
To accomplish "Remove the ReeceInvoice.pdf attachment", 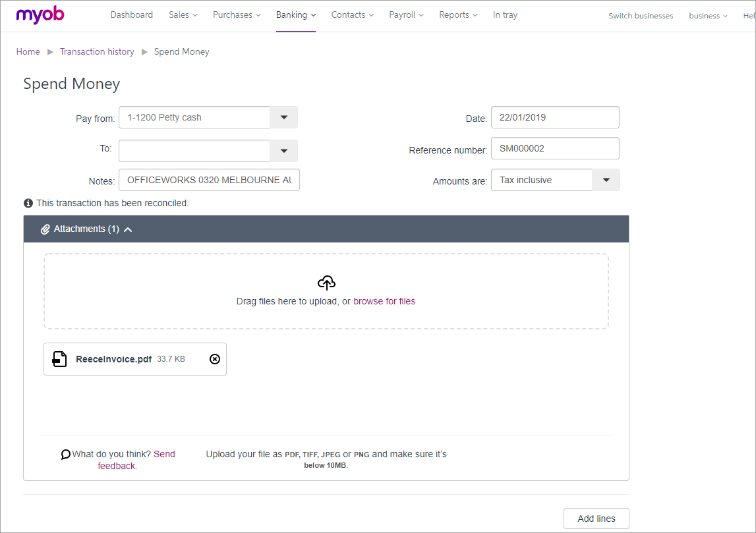I will [214, 359].
